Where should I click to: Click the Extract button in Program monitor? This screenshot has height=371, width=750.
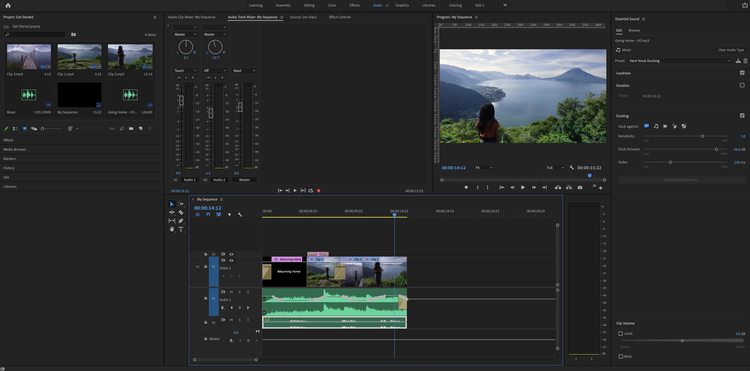coord(569,187)
